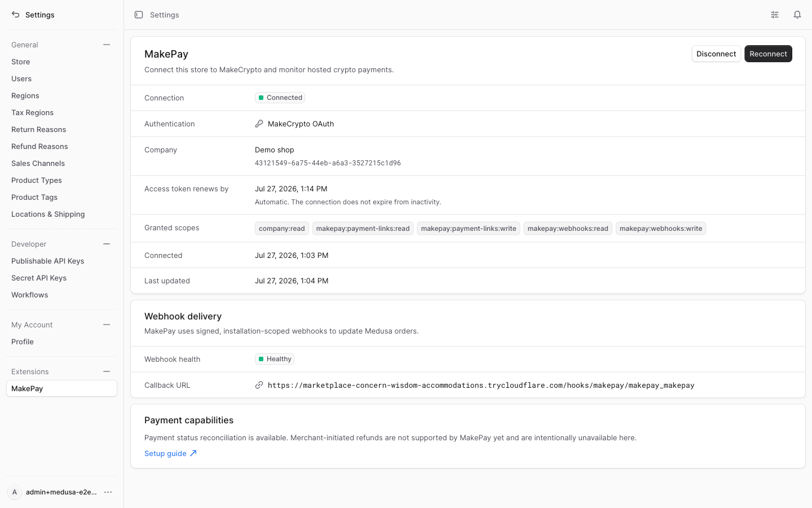Screen dimensions: 812x508
Task: Click the Payment capabilities heading
Action: click(x=189, y=420)
